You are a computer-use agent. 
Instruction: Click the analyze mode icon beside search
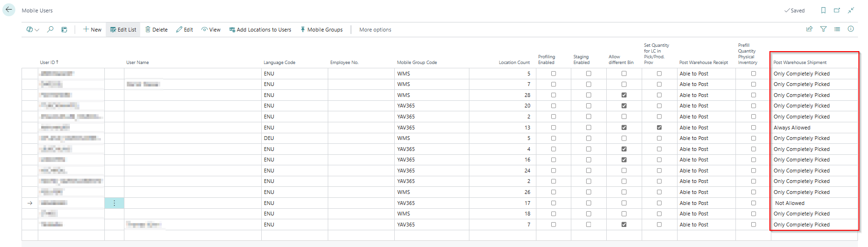pyautogui.click(x=64, y=30)
